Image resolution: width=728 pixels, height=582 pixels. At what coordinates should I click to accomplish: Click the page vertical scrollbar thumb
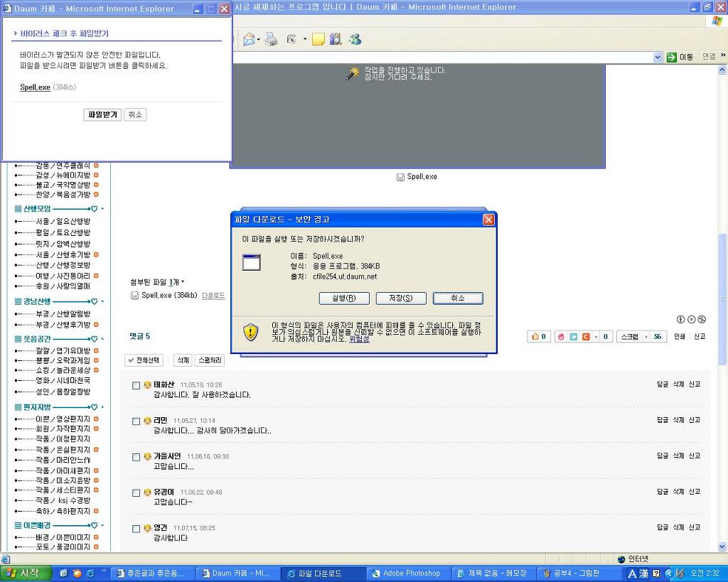point(722,299)
